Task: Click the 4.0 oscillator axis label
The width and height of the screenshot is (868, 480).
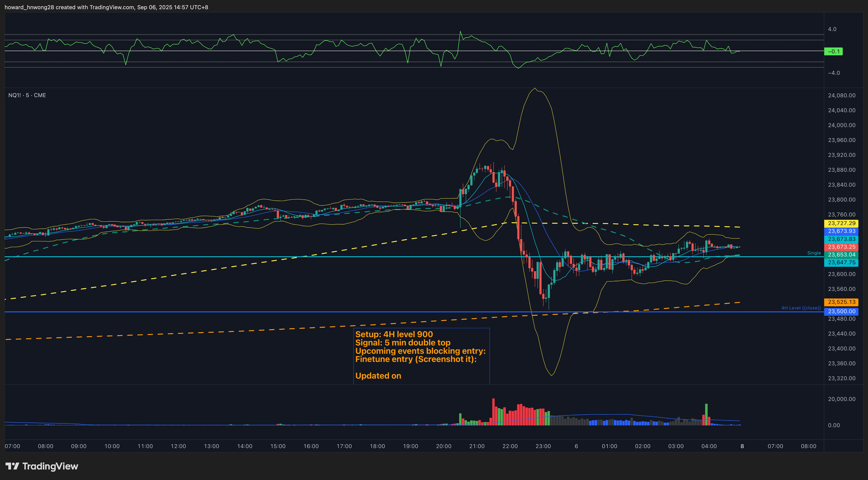Action: coord(832,29)
